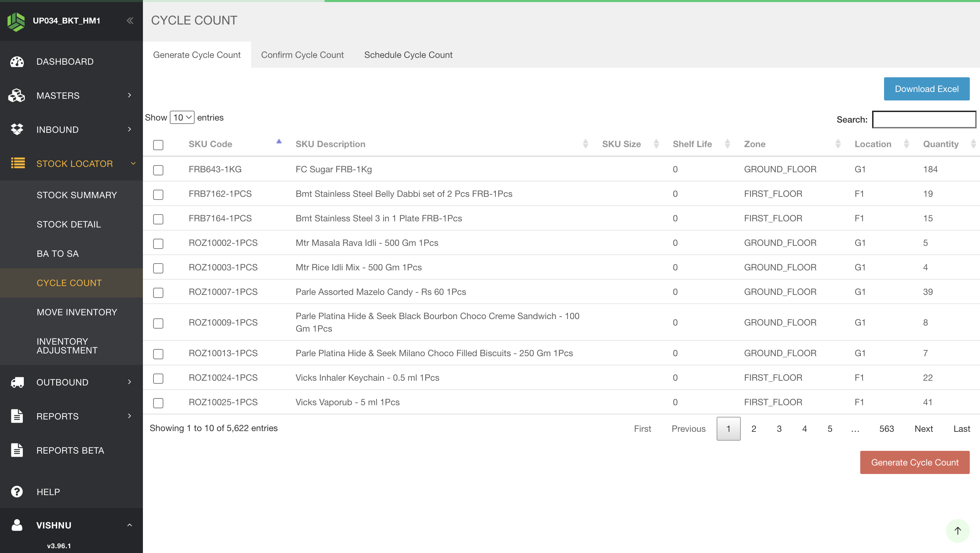Check the ROZ10013-1PCS row checkbox
The image size is (980, 553).
point(158,354)
